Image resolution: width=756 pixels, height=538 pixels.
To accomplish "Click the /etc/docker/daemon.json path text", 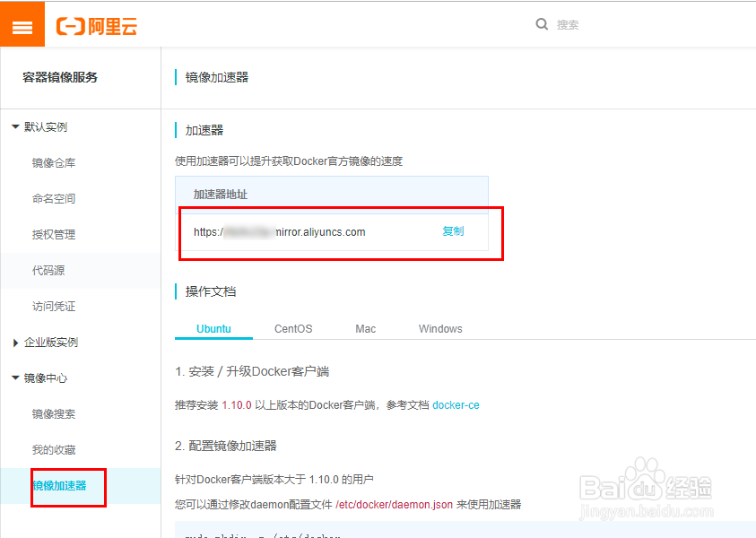I will coord(394,505).
